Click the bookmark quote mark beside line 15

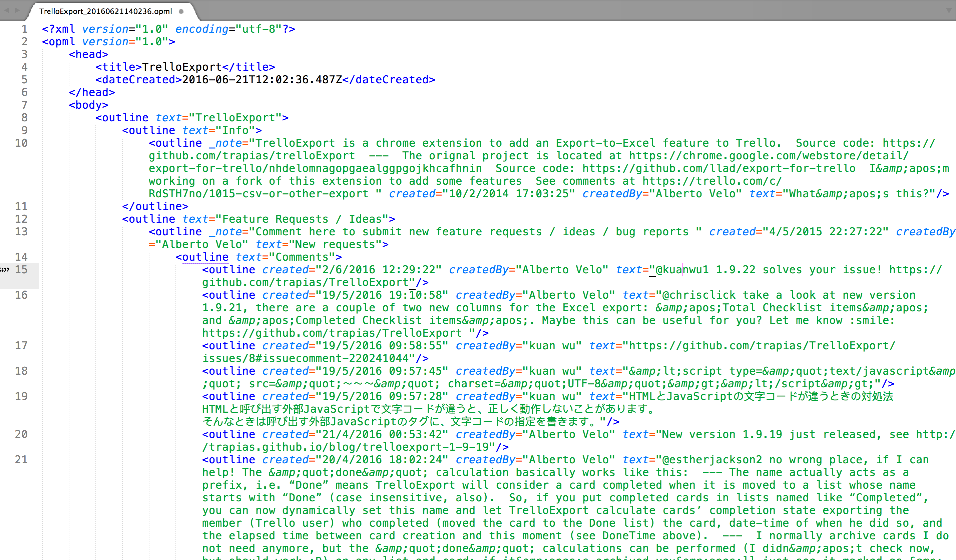point(4,270)
